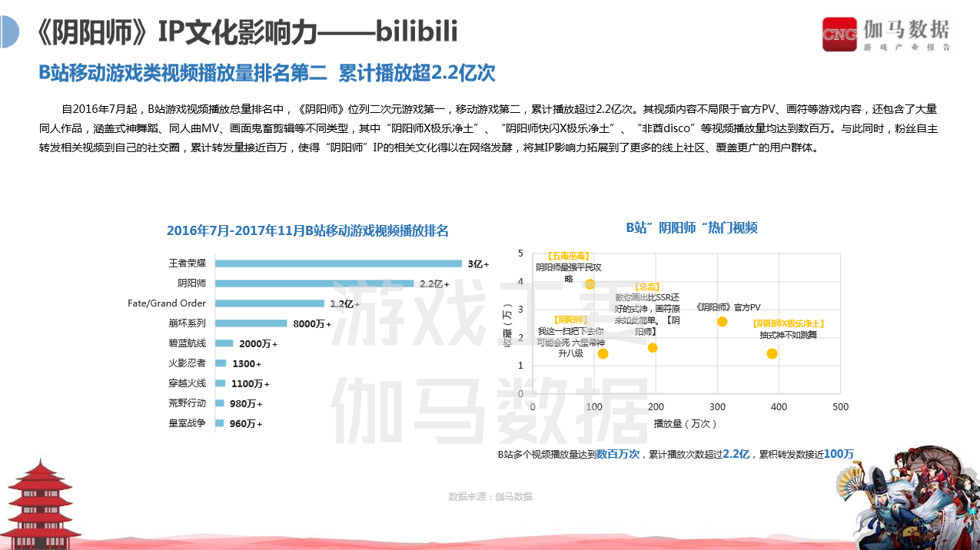This screenshot has height=550, width=980.
Task: Click the 2.2亿+ bar data label
Action: pyautogui.click(x=434, y=283)
